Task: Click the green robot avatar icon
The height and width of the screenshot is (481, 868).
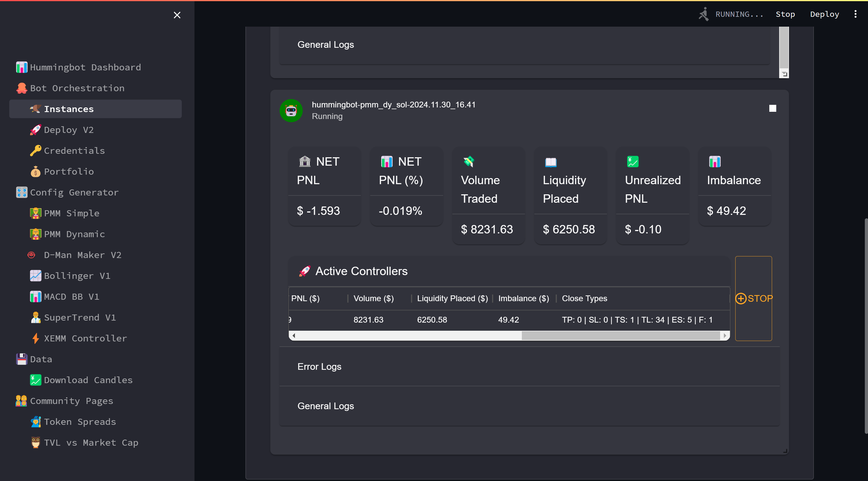Action: pos(291,111)
